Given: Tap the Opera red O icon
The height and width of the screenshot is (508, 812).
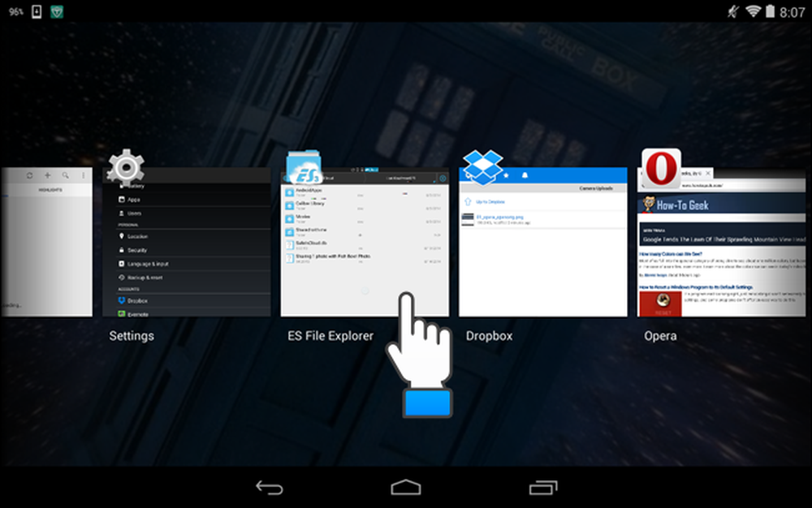Looking at the screenshot, I should point(661,168).
